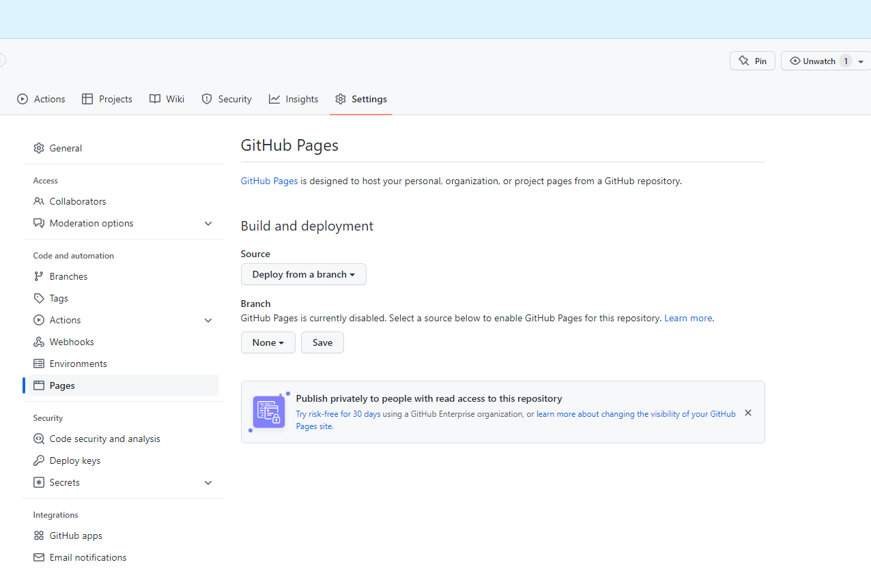This screenshot has width=871, height=588.
Task: Click the Actions play icon in tab bar
Action: 23,99
